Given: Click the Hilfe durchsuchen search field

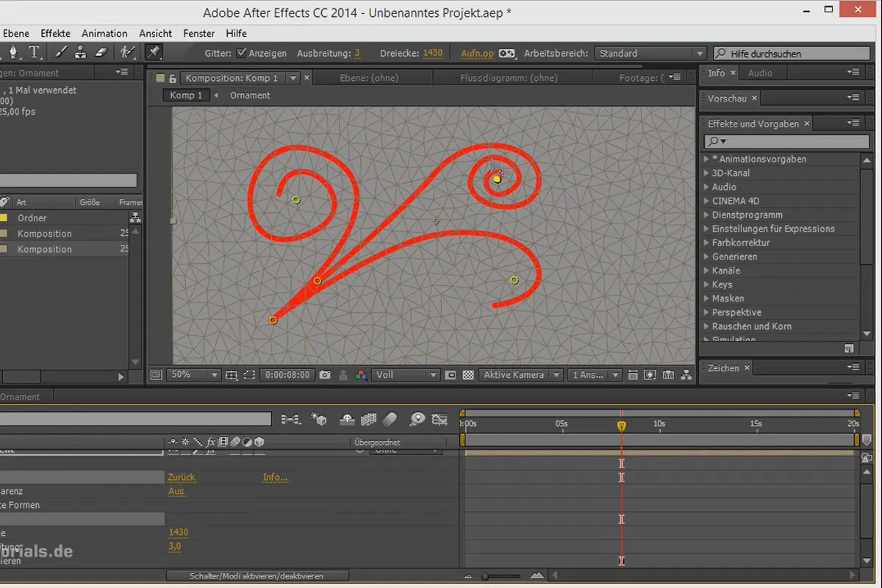Looking at the screenshot, I should coord(791,54).
